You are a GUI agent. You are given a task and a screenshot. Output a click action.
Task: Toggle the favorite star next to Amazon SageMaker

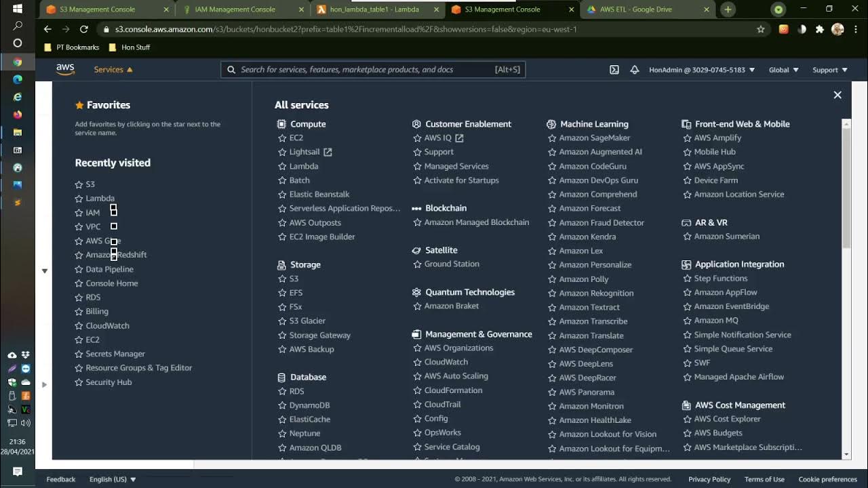pos(553,138)
